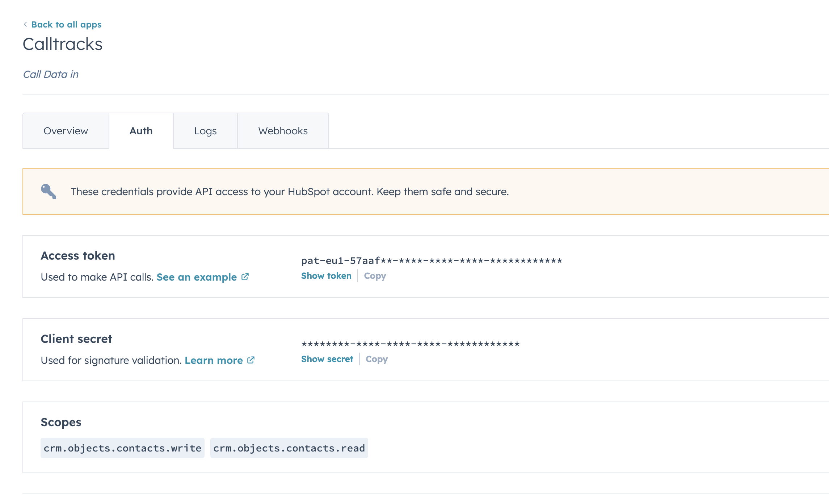
Task: Click the Access token heading
Action: pos(78,256)
